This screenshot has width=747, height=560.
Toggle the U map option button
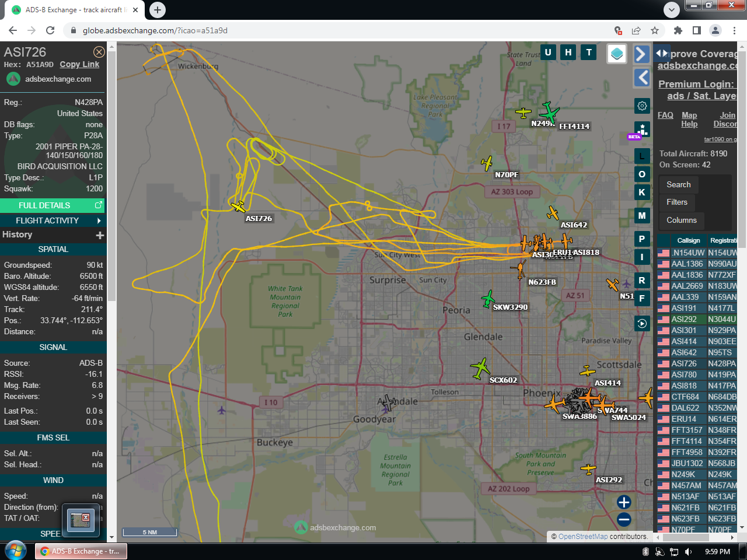point(548,52)
